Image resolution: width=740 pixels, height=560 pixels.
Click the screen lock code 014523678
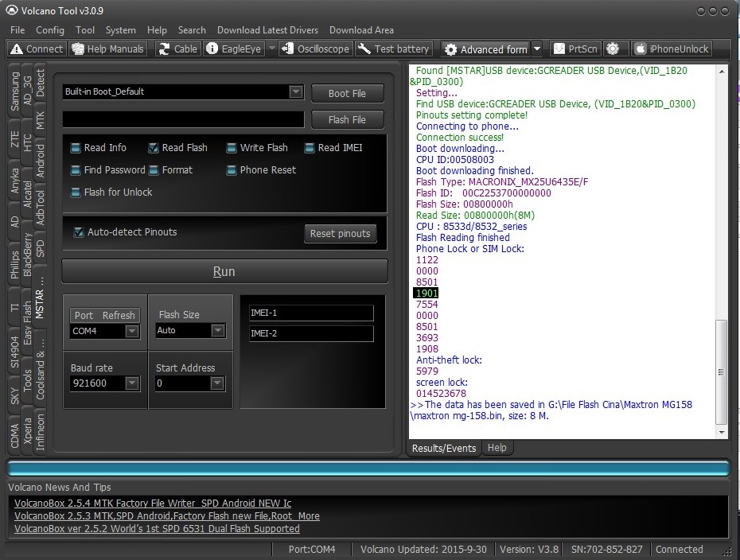pos(441,394)
